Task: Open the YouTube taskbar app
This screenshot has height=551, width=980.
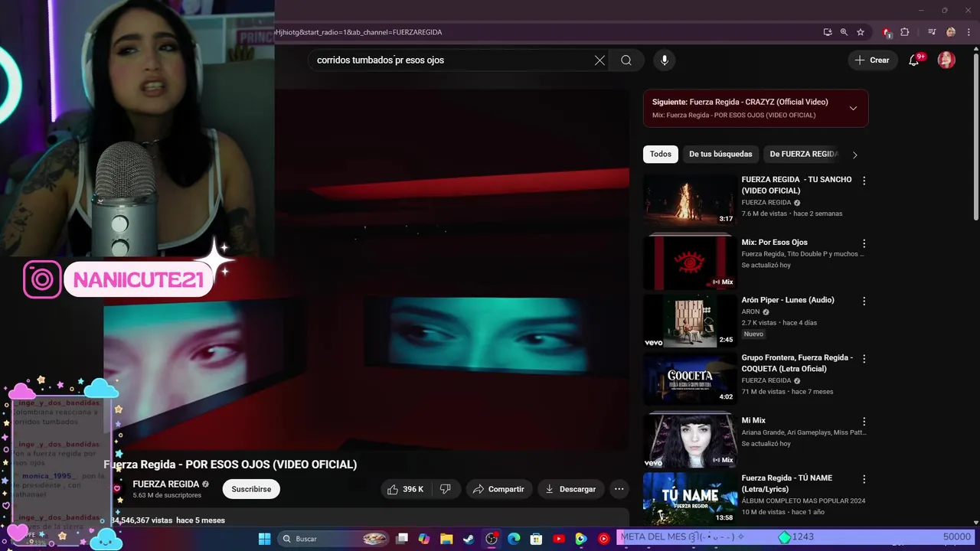Action: (559, 539)
